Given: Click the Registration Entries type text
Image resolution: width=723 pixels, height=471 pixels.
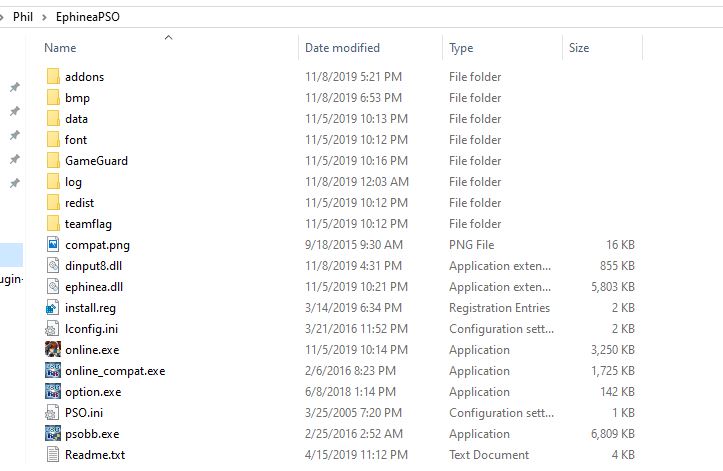Looking at the screenshot, I should (499, 308).
